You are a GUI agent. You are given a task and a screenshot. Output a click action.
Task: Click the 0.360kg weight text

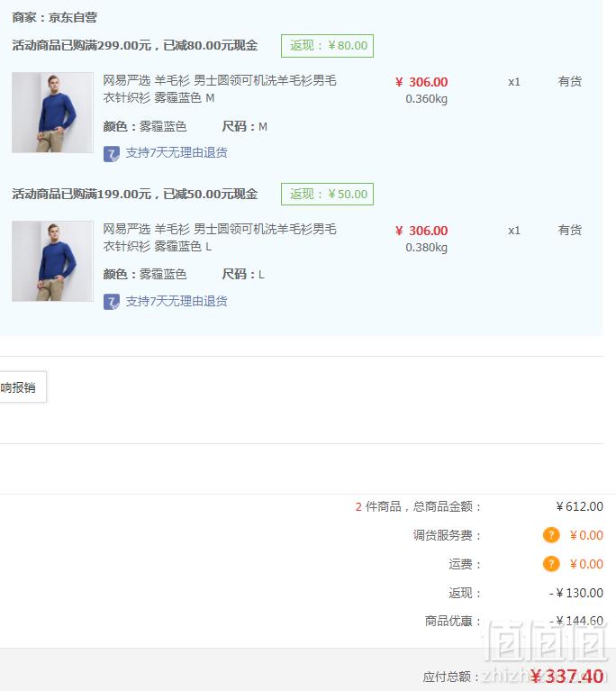(426, 99)
